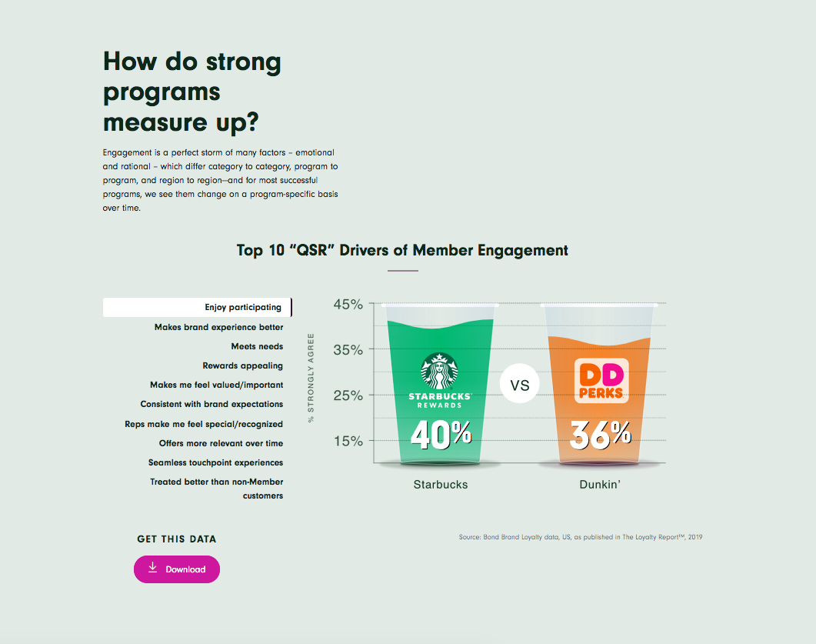This screenshot has height=644, width=816.
Task: Click the DD Perks logo icon
Action: click(601, 379)
